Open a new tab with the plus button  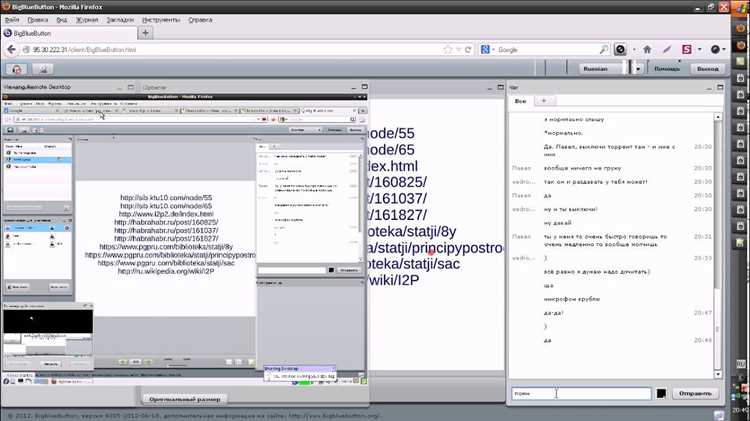(x=145, y=33)
